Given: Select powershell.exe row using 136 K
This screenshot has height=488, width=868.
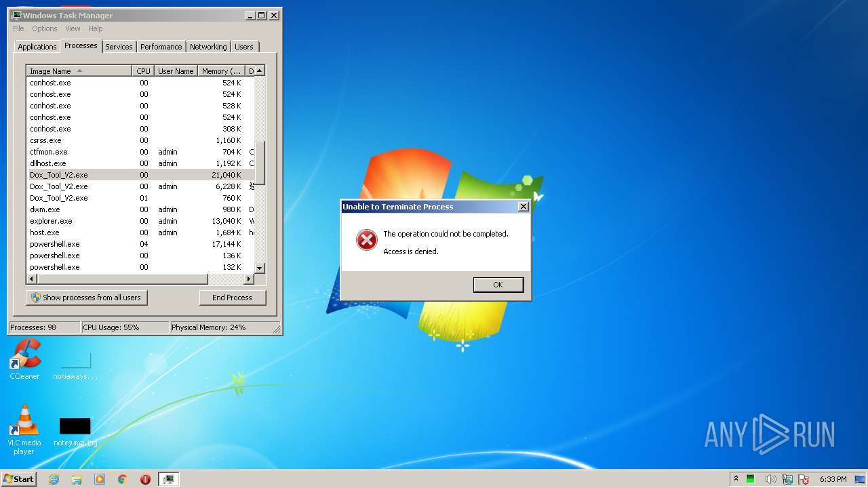Looking at the screenshot, I should (x=140, y=256).
